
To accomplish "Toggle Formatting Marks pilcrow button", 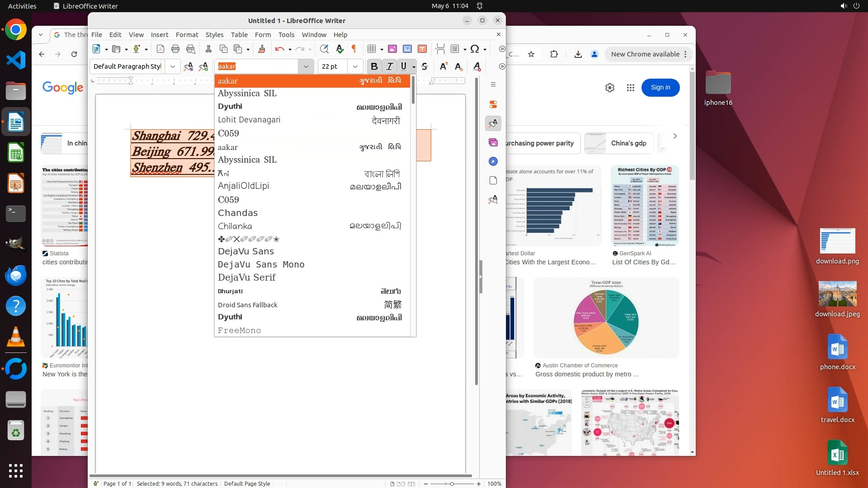I will click(354, 49).
